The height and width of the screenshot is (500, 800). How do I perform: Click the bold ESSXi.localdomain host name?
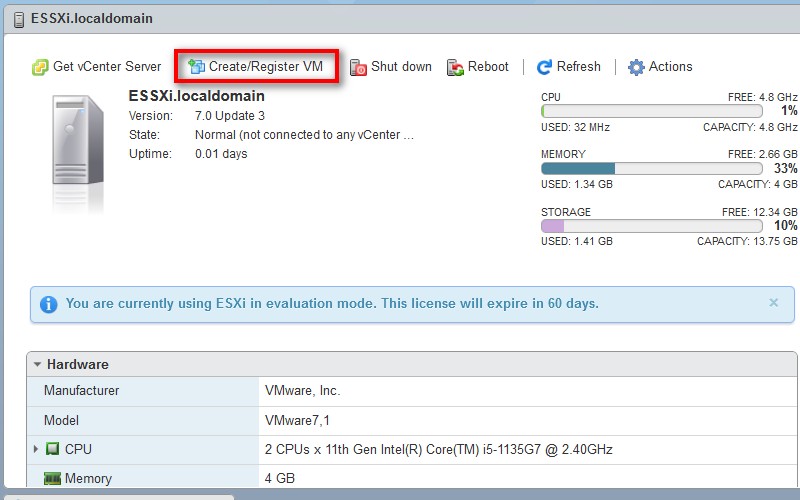pos(196,96)
